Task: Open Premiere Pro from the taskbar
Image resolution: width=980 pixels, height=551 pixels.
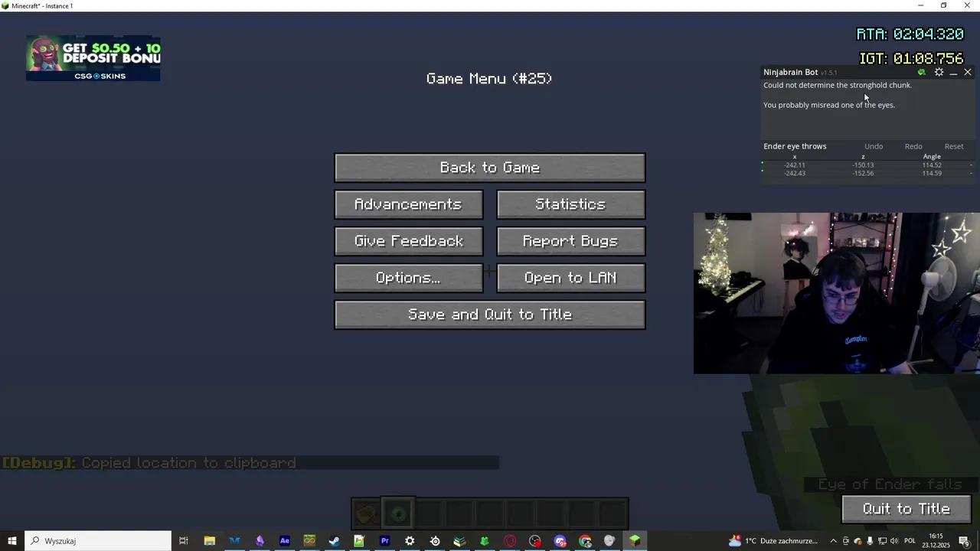Action: [x=385, y=541]
